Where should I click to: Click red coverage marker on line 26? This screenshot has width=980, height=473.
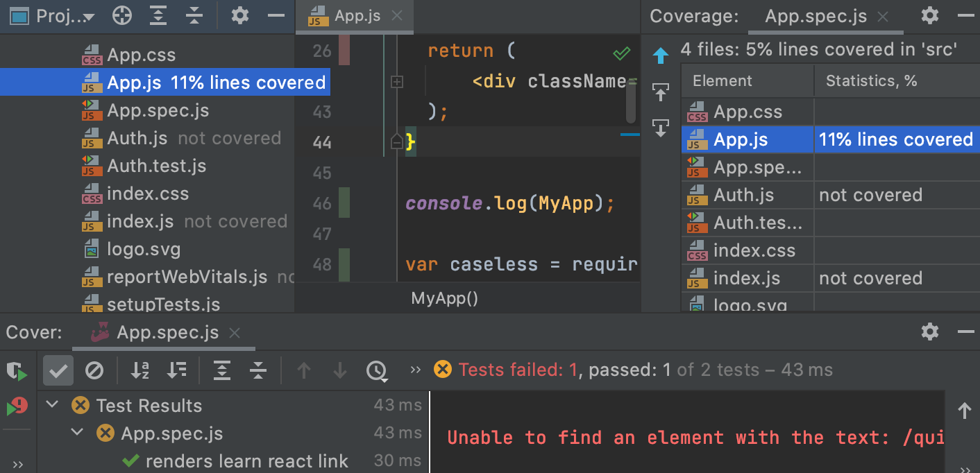343,51
